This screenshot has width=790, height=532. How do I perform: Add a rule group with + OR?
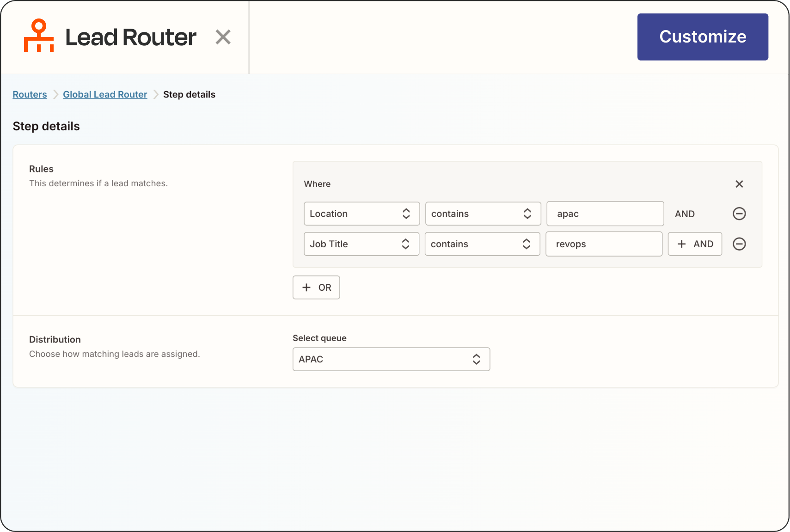pyautogui.click(x=316, y=287)
